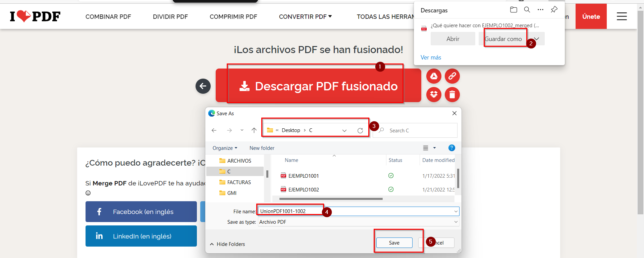Click the file list vertical scrollbar

coord(458,178)
